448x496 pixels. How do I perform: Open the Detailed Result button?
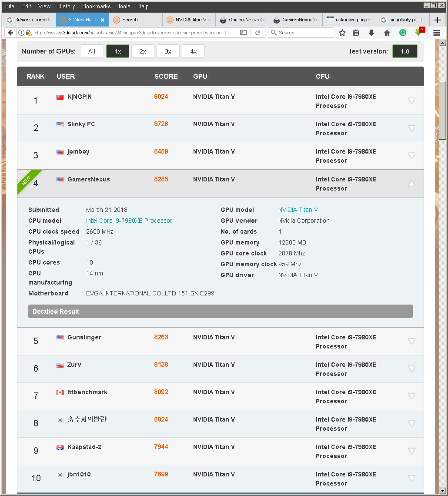(221, 312)
